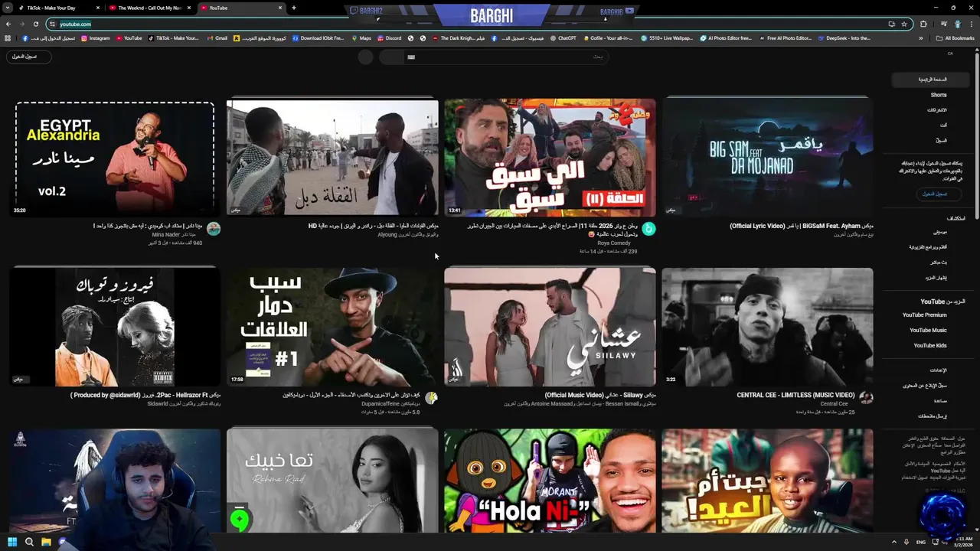Screen dimensions: 980x551
Task: Open the Gofile bookmark
Action: 609,37
